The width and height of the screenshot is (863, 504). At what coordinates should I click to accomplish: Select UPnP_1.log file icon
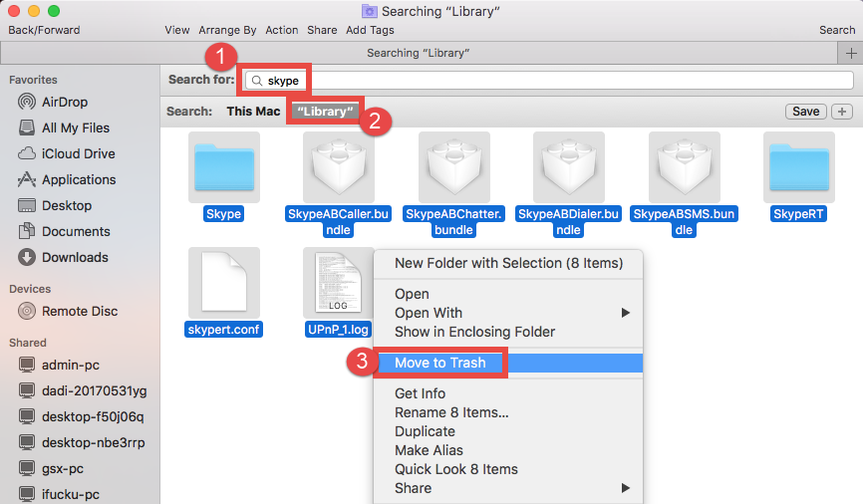[339, 282]
